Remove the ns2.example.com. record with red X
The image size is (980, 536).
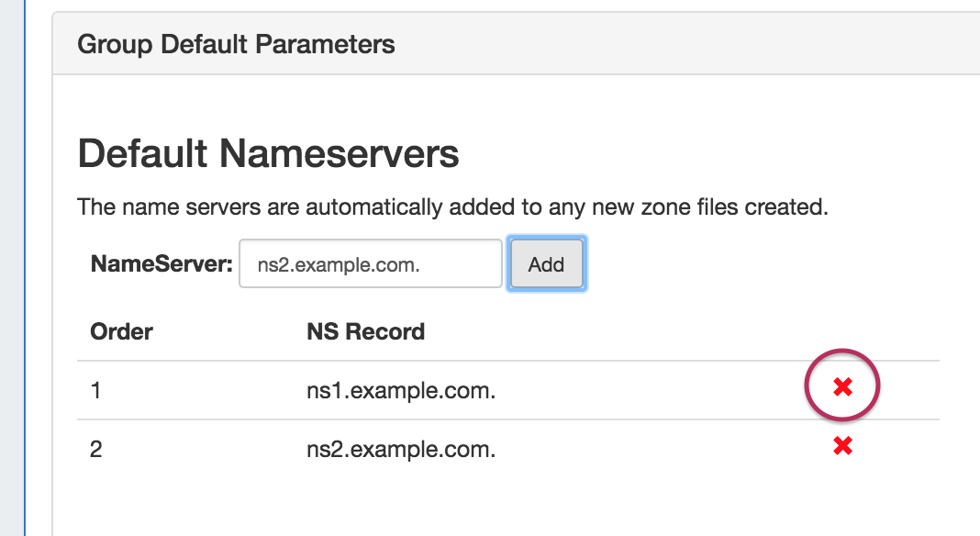[x=842, y=447]
